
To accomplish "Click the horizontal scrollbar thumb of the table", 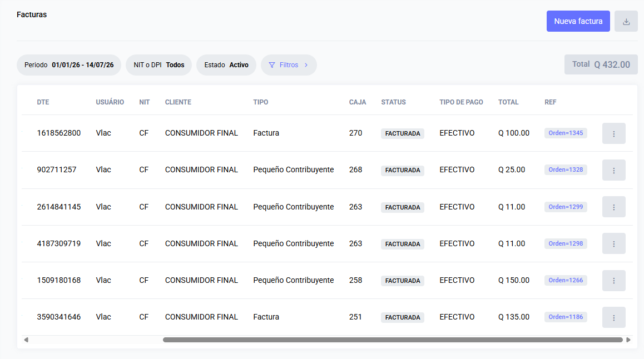I will coord(393,340).
